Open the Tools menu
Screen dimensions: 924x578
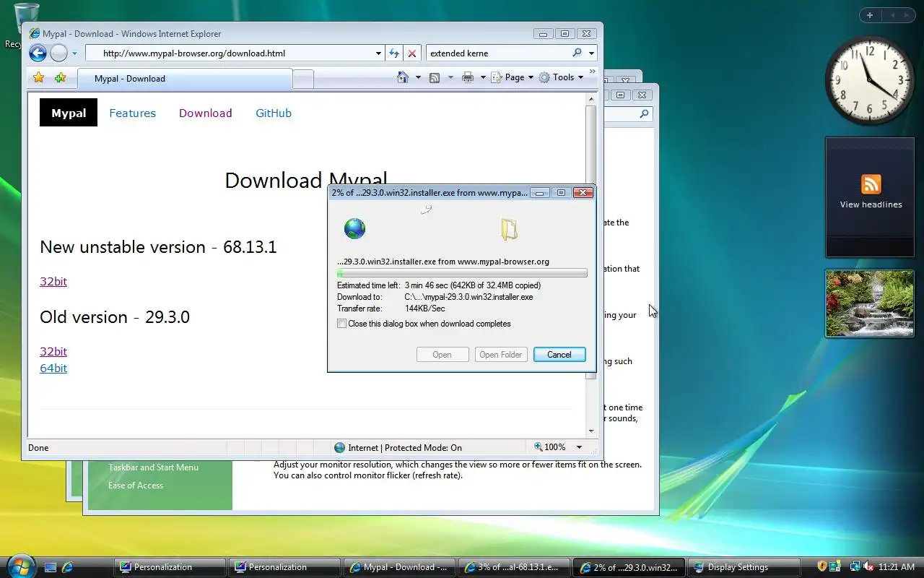pos(561,77)
